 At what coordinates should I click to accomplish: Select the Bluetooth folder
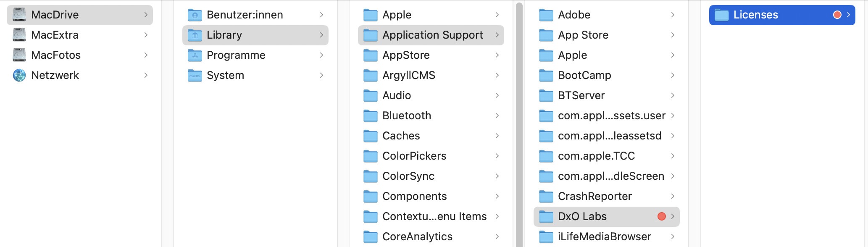pos(406,116)
